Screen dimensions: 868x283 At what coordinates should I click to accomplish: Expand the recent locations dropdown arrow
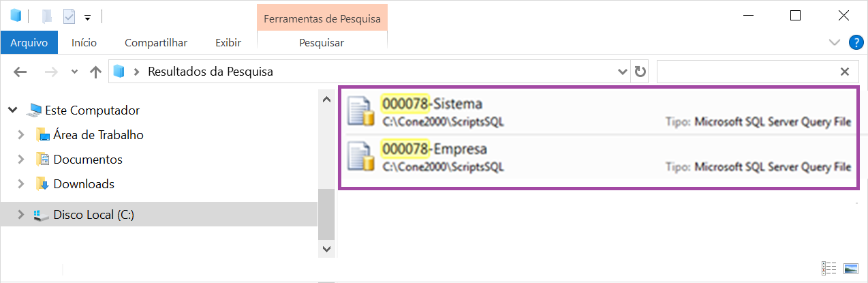[75, 72]
